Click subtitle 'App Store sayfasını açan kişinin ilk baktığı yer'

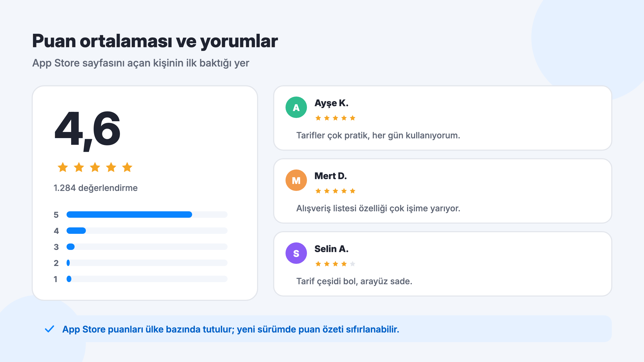point(141,63)
